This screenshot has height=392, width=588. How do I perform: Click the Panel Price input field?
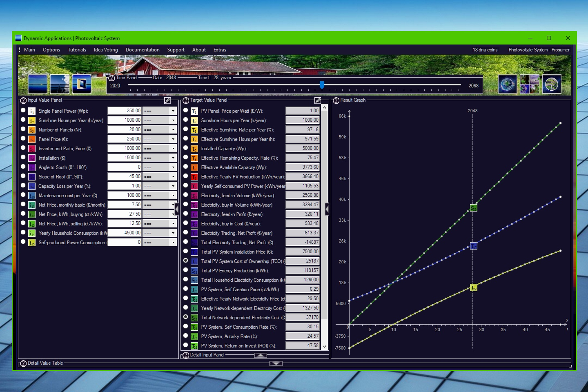125,139
